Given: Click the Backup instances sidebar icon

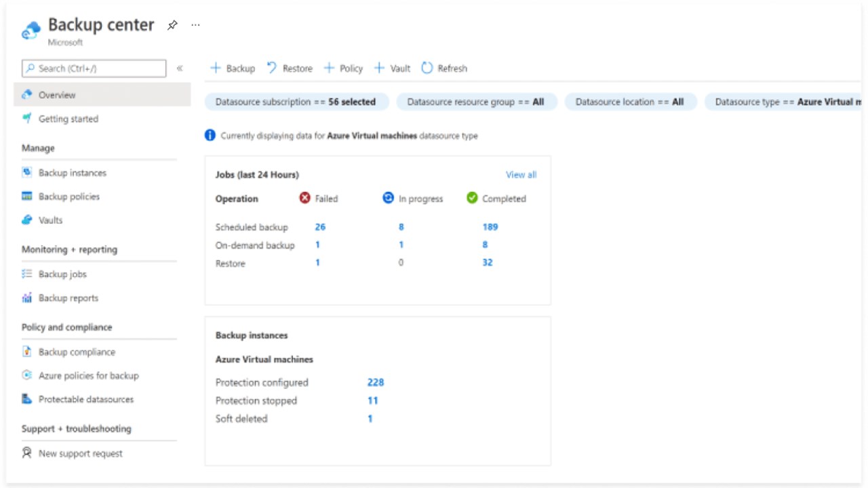Looking at the screenshot, I should [x=27, y=173].
